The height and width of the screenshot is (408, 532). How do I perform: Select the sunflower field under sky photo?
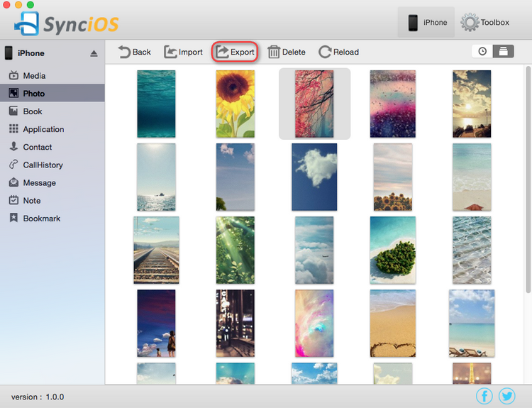tap(392, 177)
